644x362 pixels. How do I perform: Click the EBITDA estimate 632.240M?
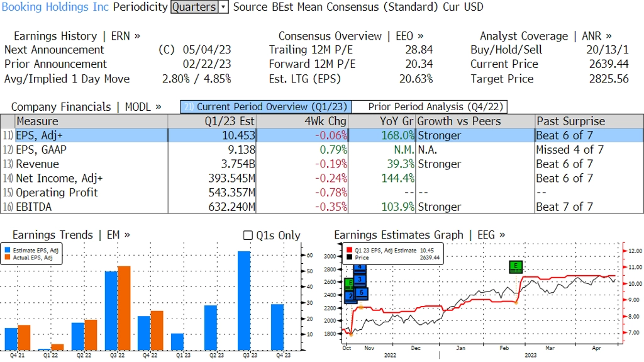pyautogui.click(x=231, y=207)
